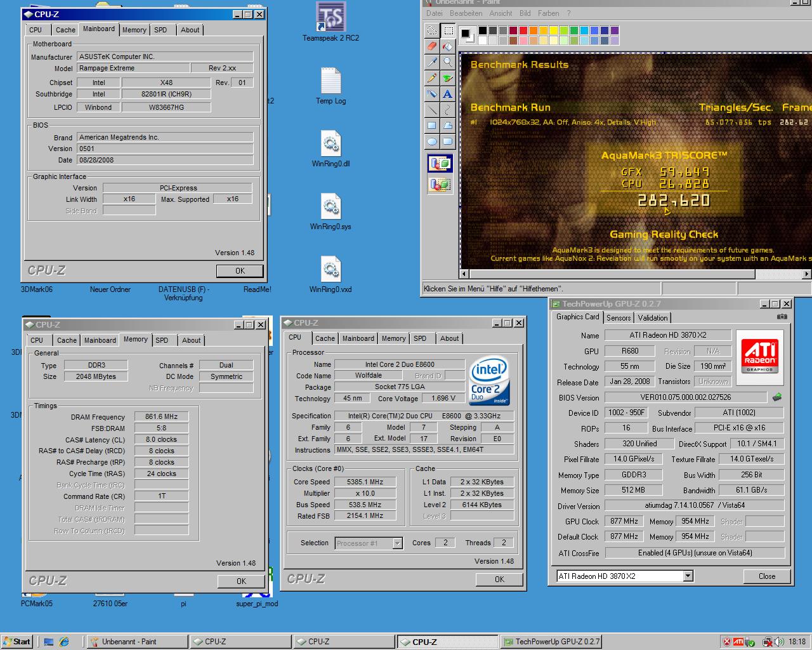Switch to the Validation tab in GPU-Z
The height and width of the screenshot is (650, 812).
pyautogui.click(x=653, y=318)
